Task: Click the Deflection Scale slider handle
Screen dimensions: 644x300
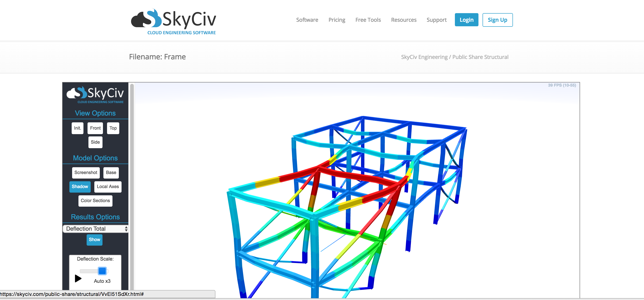Action: tap(102, 271)
